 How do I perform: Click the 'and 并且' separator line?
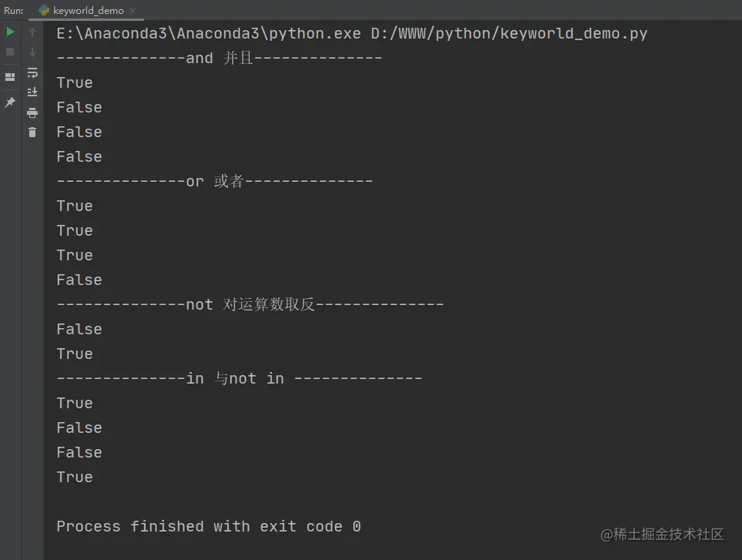coord(219,59)
